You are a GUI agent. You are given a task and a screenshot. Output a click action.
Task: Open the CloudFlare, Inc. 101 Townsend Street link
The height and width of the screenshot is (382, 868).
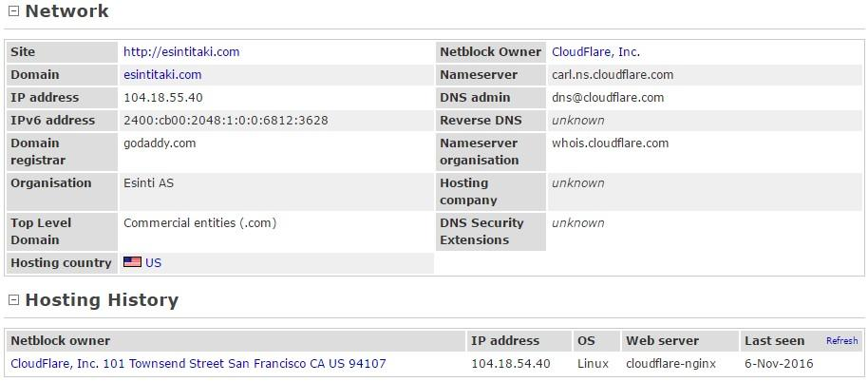tap(198, 364)
